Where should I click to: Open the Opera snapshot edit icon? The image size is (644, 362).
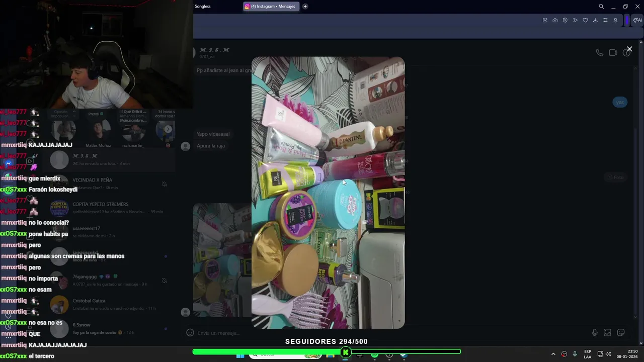pos(545,20)
